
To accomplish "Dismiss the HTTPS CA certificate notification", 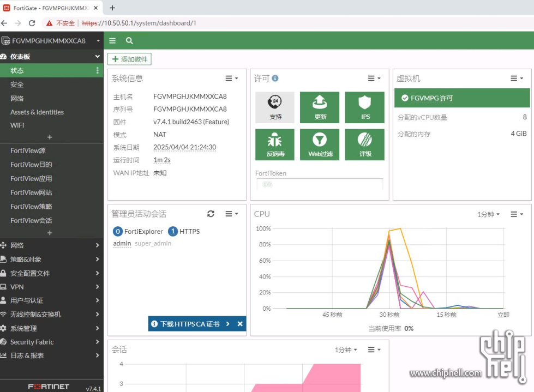I will pyautogui.click(x=240, y=324).
